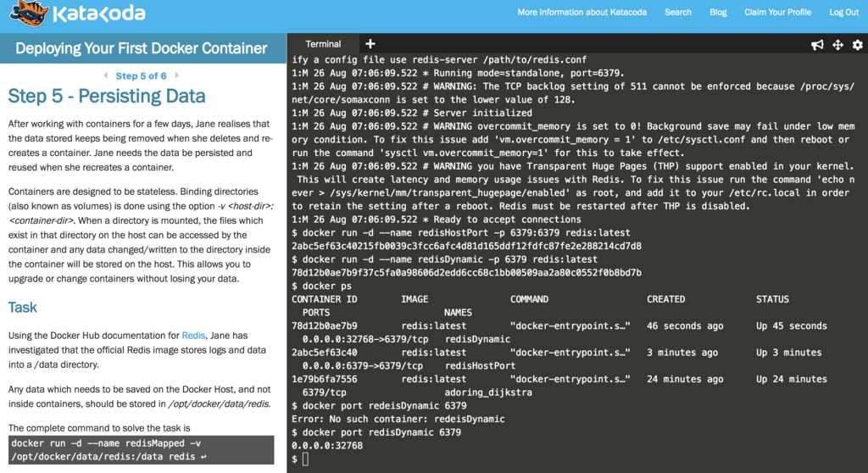Click the COMMAND column header

tap(529, 299)
